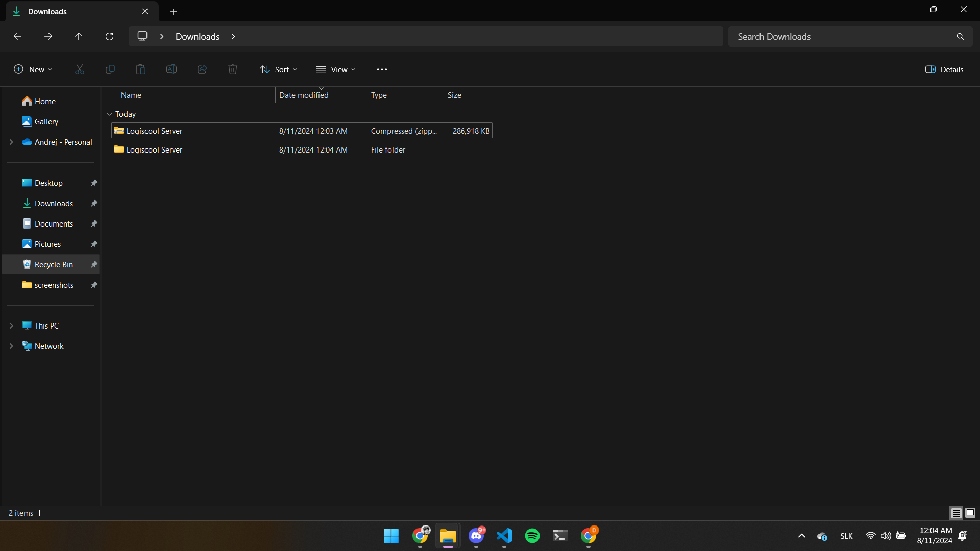Open the See more three-dots menu
This screenshot has width=980, height=551.
(x=382, y=69)
